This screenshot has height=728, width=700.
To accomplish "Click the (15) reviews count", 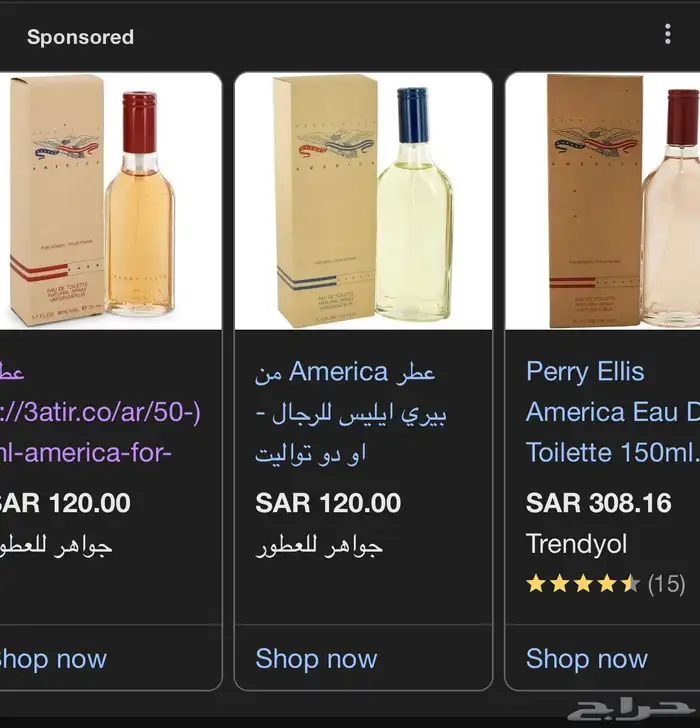I will [667, 584].
